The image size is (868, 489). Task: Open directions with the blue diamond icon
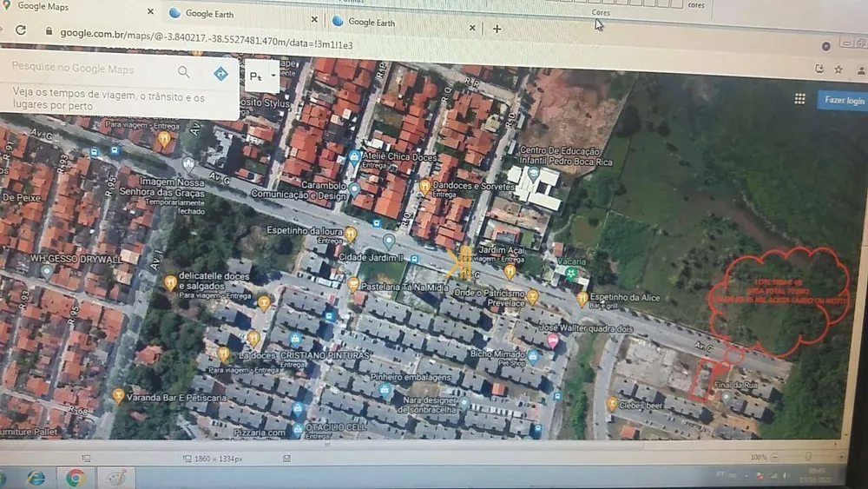(x=220, y=74)
